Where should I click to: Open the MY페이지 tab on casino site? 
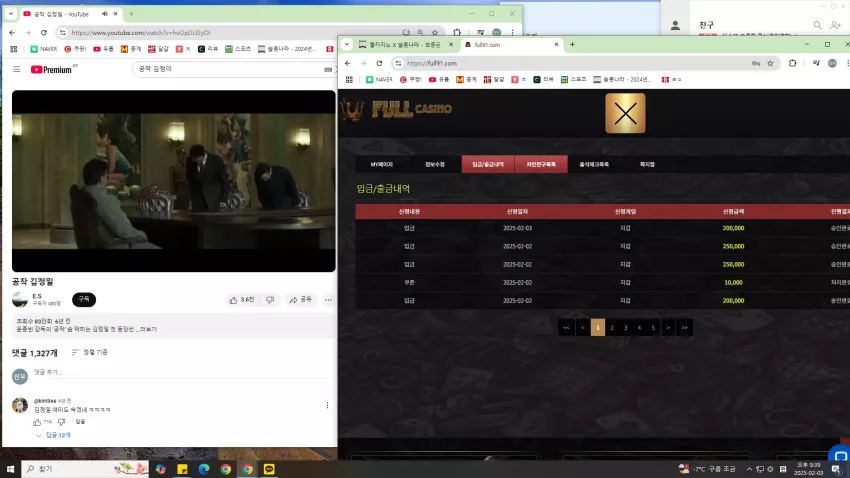point(382,164)
